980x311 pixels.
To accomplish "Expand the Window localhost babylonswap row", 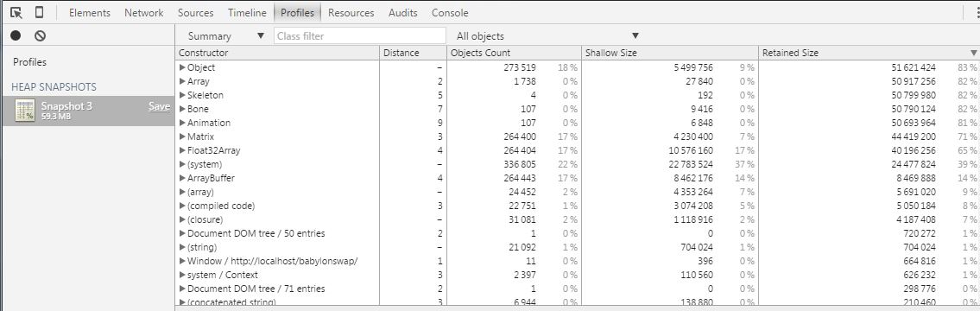I will pyautogui.click(x=182, y=261).
